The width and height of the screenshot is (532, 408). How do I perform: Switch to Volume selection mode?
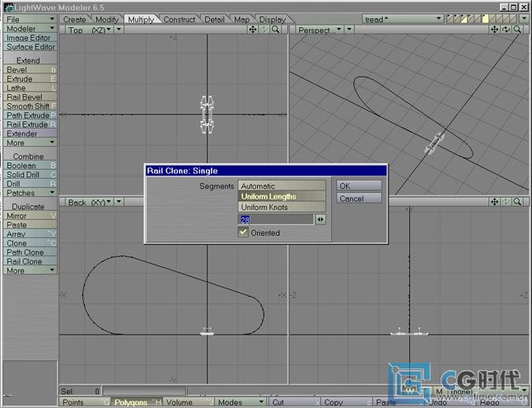pos(189,402)
